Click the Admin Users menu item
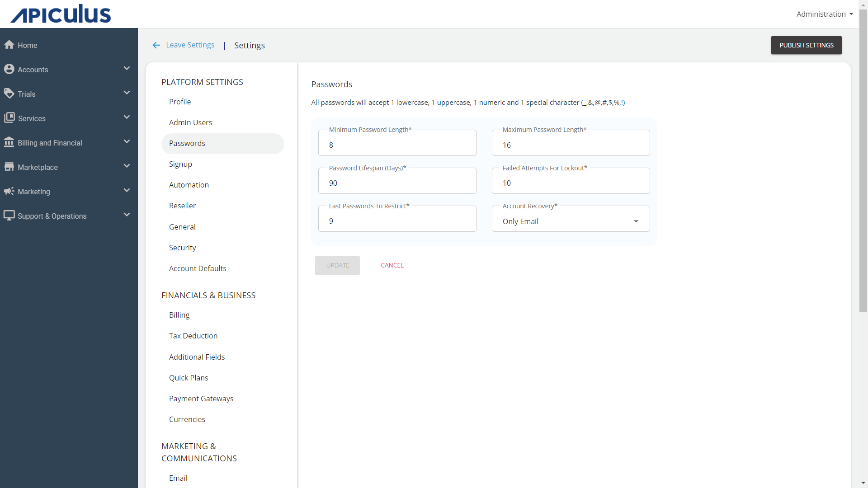Viewport: 868px width, 488px height. coord(190,122)
